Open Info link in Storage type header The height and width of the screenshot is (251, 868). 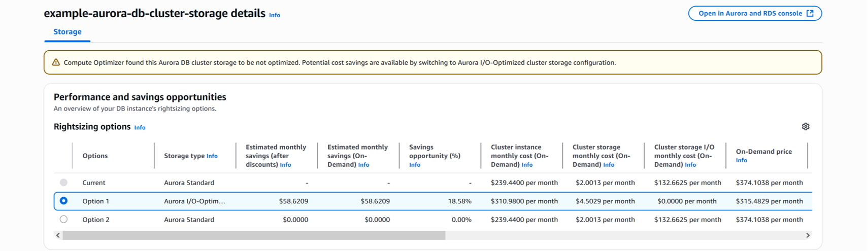[212, 156]
